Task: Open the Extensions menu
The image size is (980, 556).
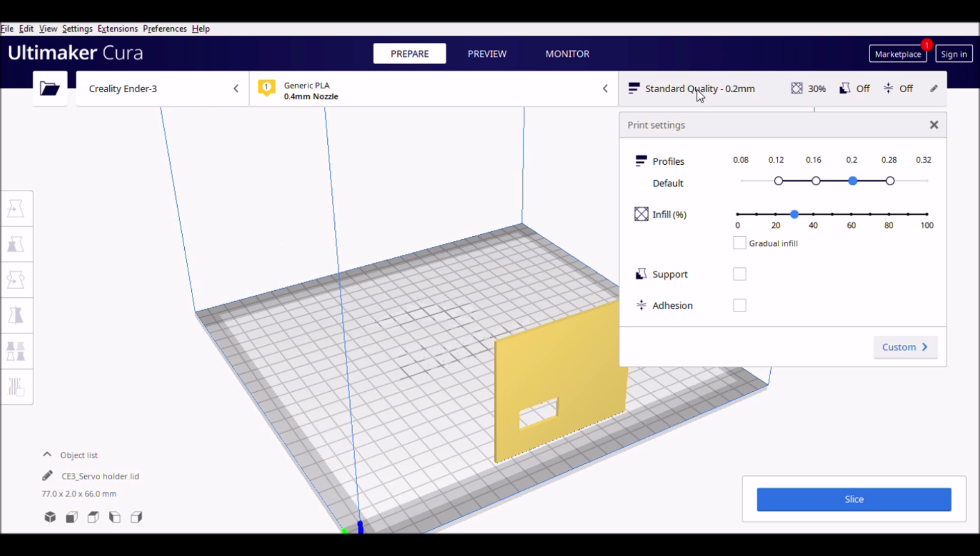Action: [x=117, y=28]
